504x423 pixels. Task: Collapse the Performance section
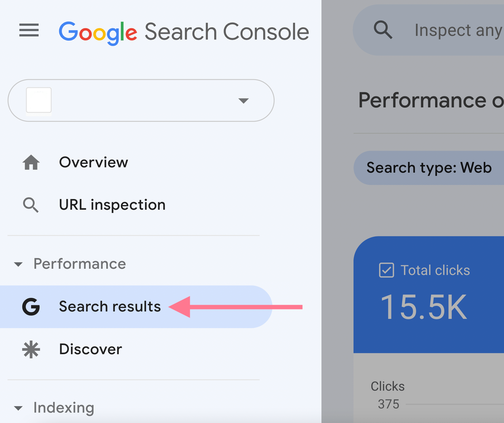tap(18, 264)
